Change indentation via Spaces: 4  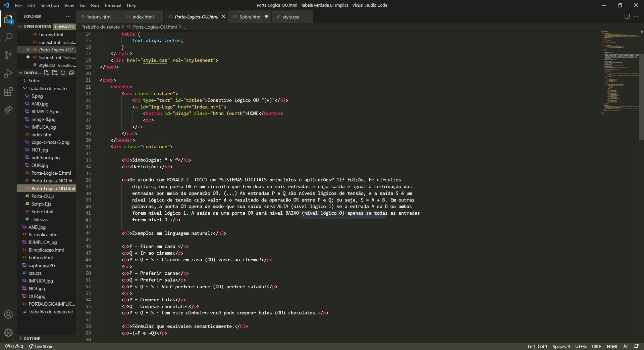pyautogui.click(x=561, y=346)
